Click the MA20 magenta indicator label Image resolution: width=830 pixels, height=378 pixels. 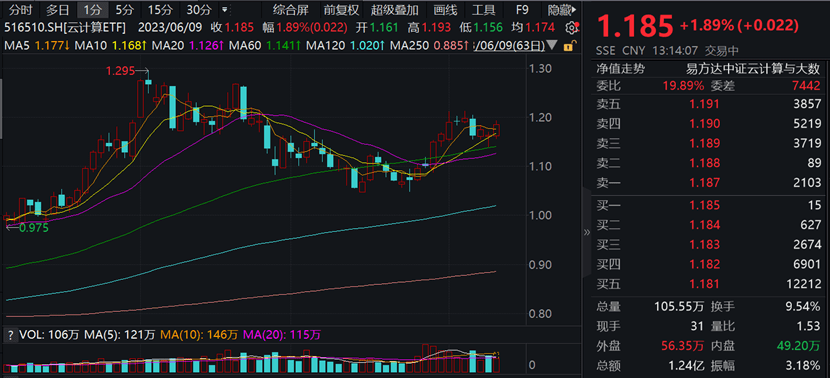[177, 46]
